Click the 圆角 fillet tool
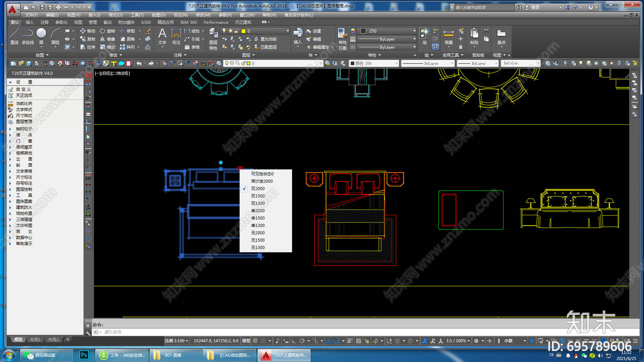This screenshot has width=644, height=362. click(127, 39)
